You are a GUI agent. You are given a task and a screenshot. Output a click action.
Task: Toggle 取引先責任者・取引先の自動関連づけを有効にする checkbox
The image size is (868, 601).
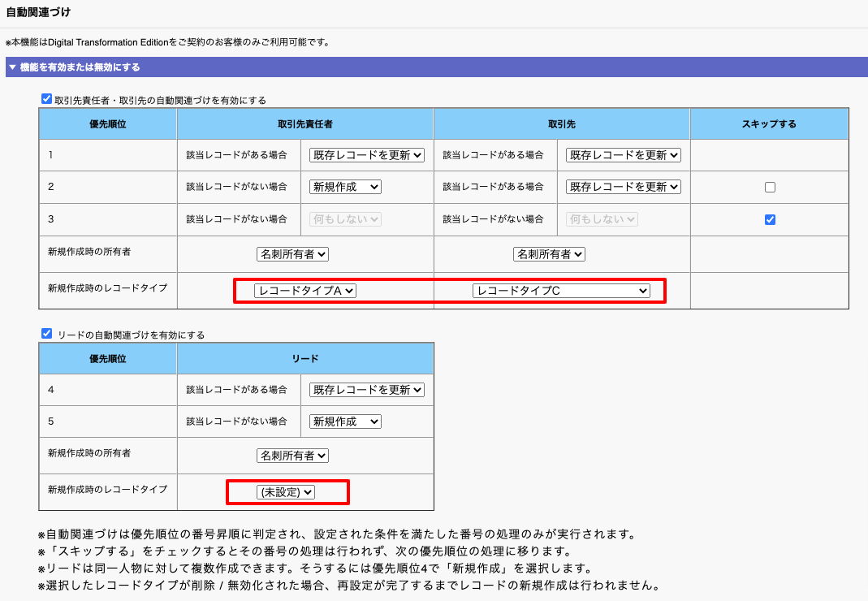(x=46, y=99)
